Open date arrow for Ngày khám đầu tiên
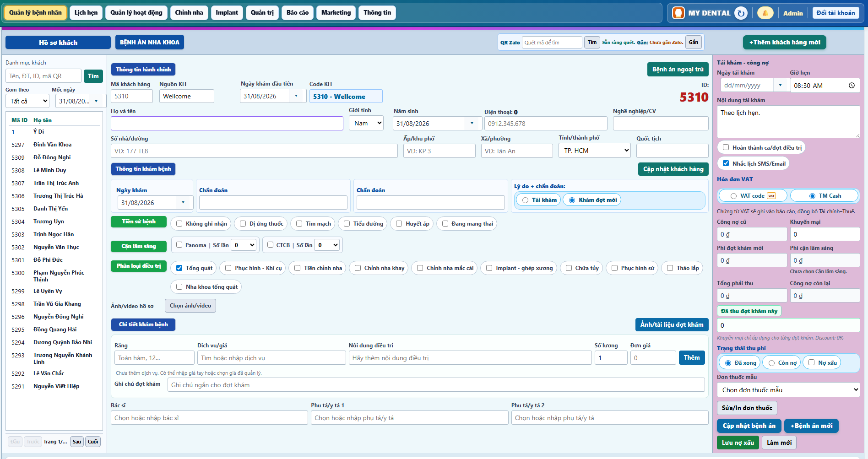Screen dimensions: 868x459 (x=296, y=96)
